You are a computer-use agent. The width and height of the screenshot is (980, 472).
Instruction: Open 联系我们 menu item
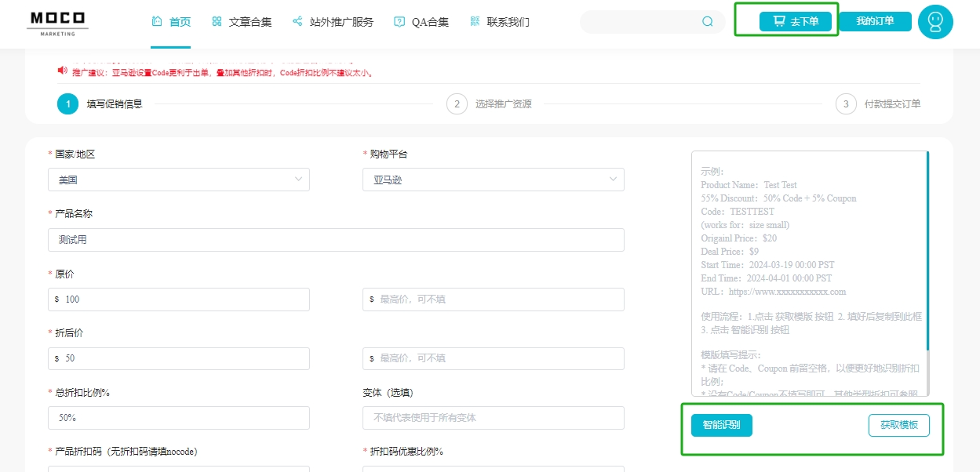[508, 22]
